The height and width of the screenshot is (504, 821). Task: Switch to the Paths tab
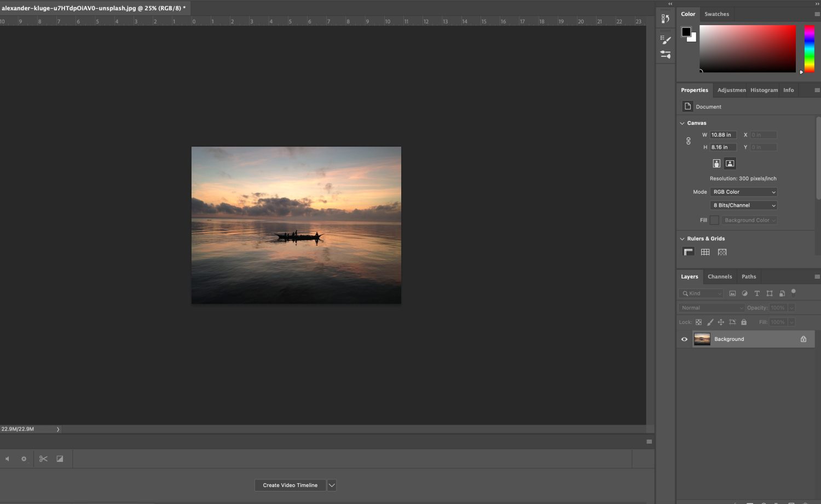coord(749,277)
